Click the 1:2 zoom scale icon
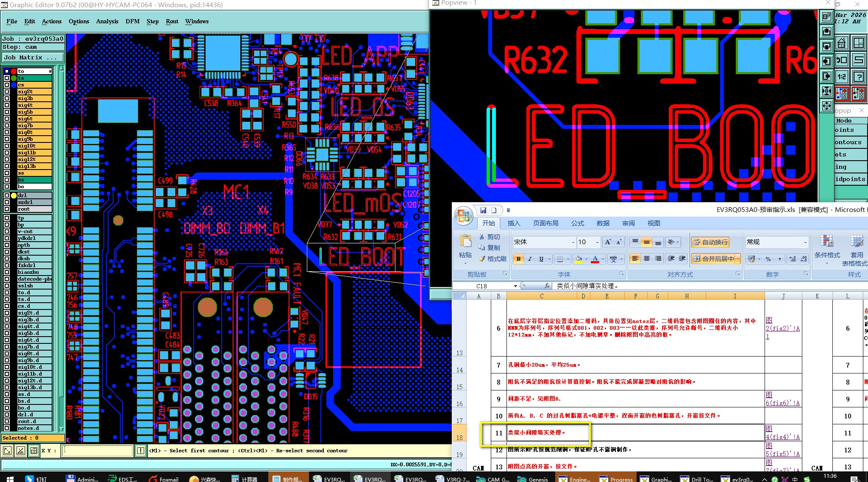 point(842,77)
